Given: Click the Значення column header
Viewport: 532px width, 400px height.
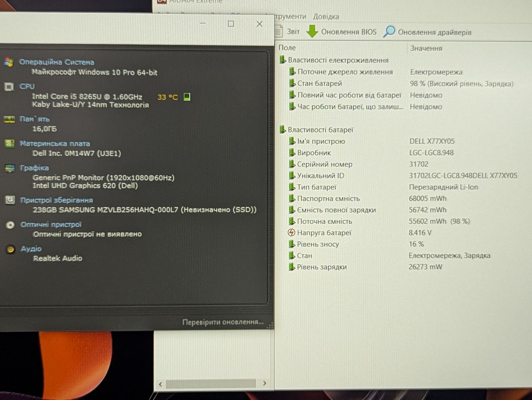Looking at the screenshot, I should click(426, 48).
